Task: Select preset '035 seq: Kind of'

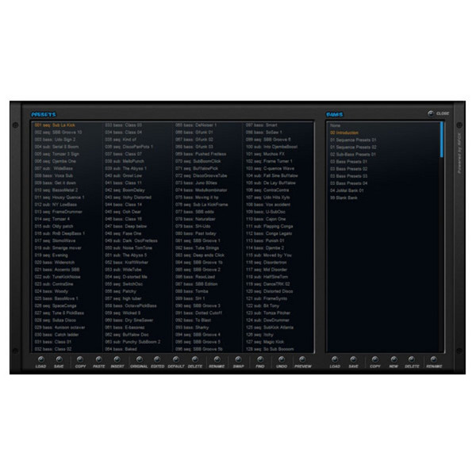Action: click(121, 140)
